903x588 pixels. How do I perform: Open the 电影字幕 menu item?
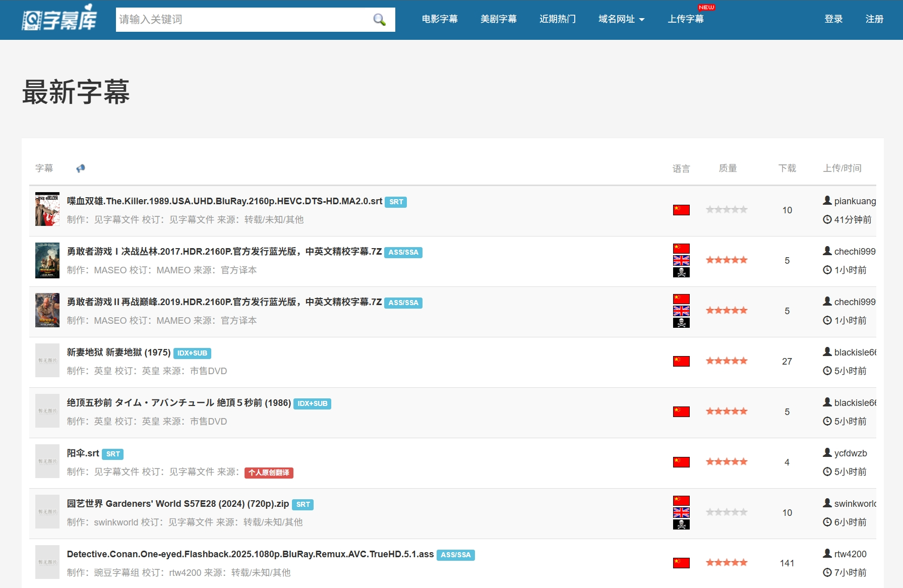[440, 19]
